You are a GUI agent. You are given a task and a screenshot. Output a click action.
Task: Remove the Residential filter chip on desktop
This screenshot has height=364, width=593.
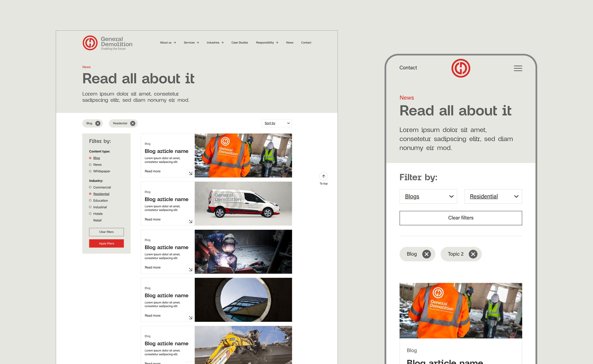click(x=133, y=123)
